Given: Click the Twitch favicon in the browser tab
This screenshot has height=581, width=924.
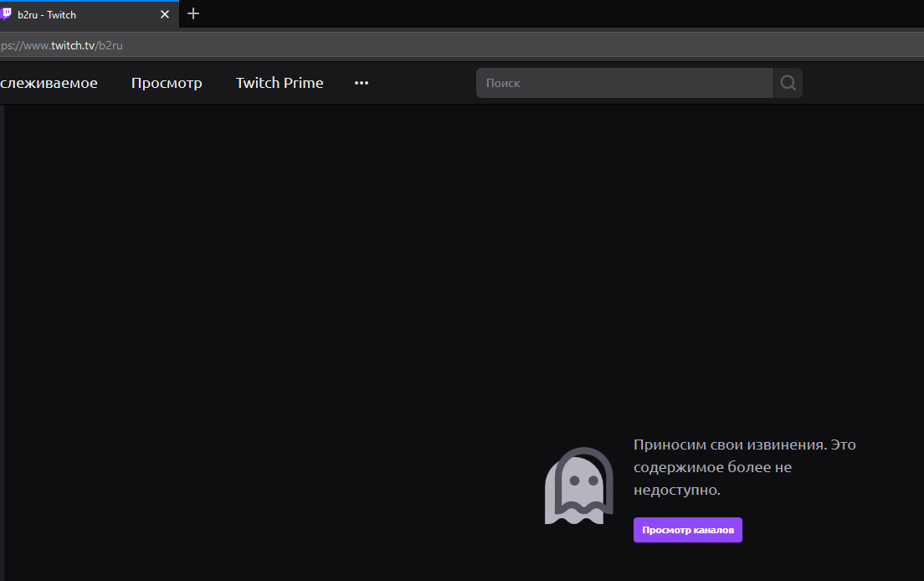Looking at the screenshot, I should click(5, 14).
